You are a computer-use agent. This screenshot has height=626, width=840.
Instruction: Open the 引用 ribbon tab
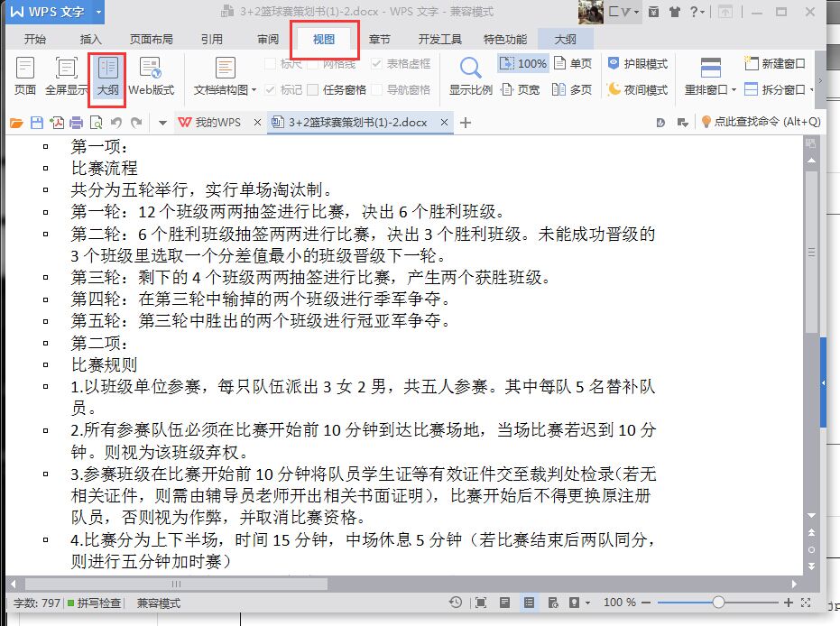[x=212, y=39]
